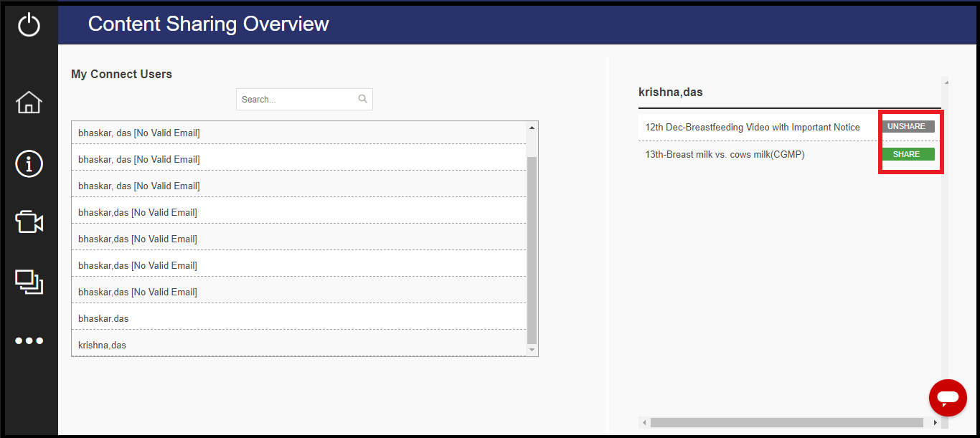Click the 12th Dec-Breastfeeding Video content title
The height and width of the screenshot is (438, 980).
752,128
